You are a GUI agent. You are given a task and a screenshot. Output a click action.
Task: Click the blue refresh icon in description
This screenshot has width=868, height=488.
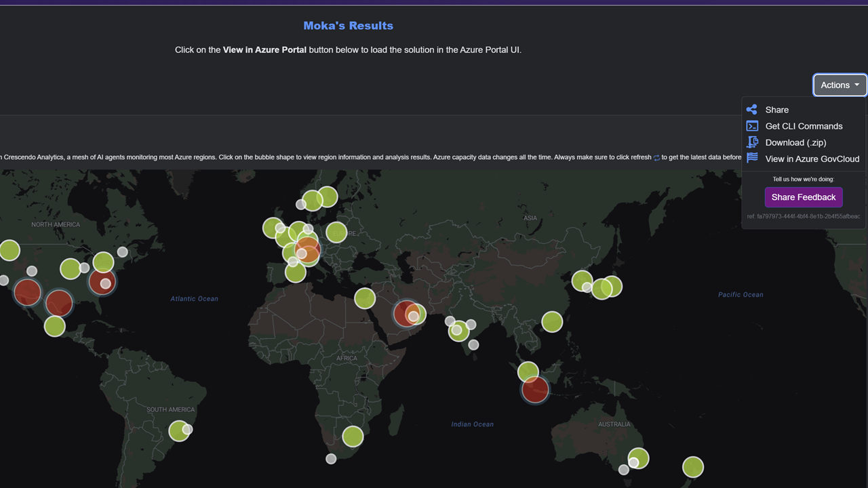656,157
